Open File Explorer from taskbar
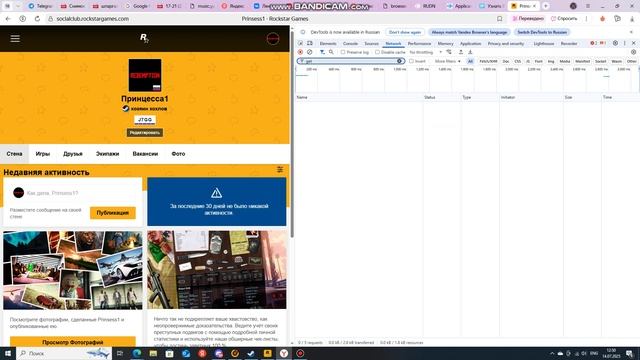640x360 pixels. (153, 353)
